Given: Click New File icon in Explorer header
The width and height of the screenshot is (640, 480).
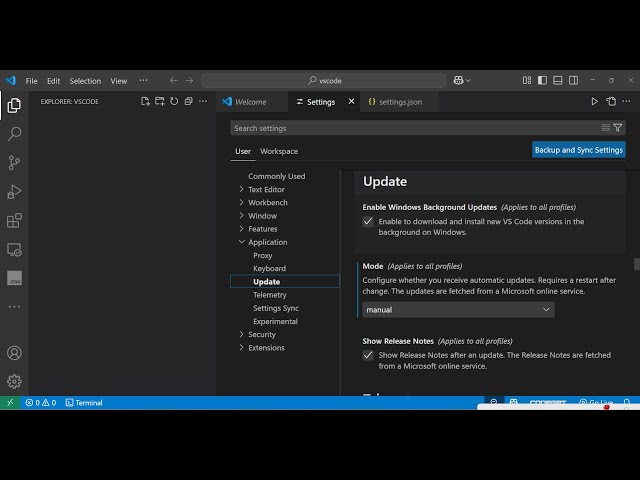Looking at the screenshot, I should [x=145, y=101].
